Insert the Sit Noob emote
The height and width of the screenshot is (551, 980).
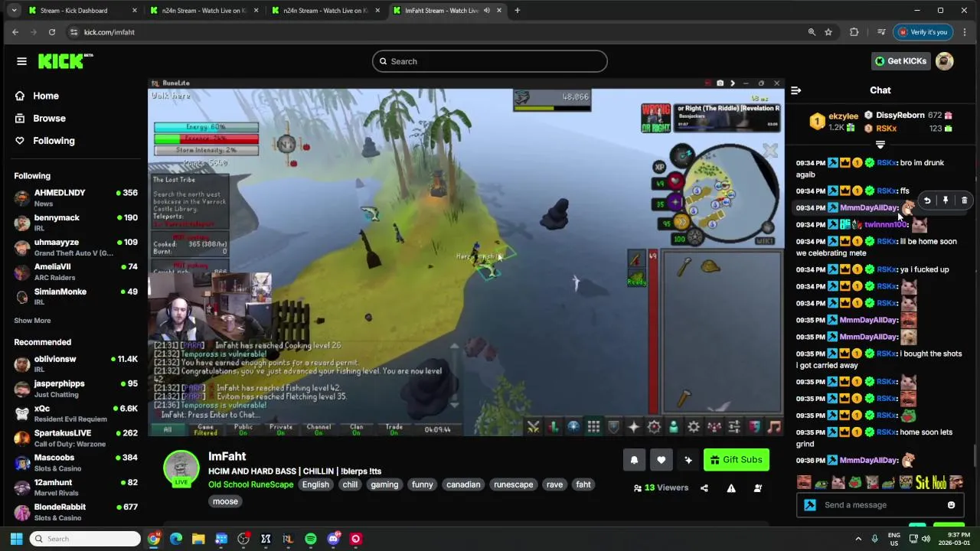[930, 482]
